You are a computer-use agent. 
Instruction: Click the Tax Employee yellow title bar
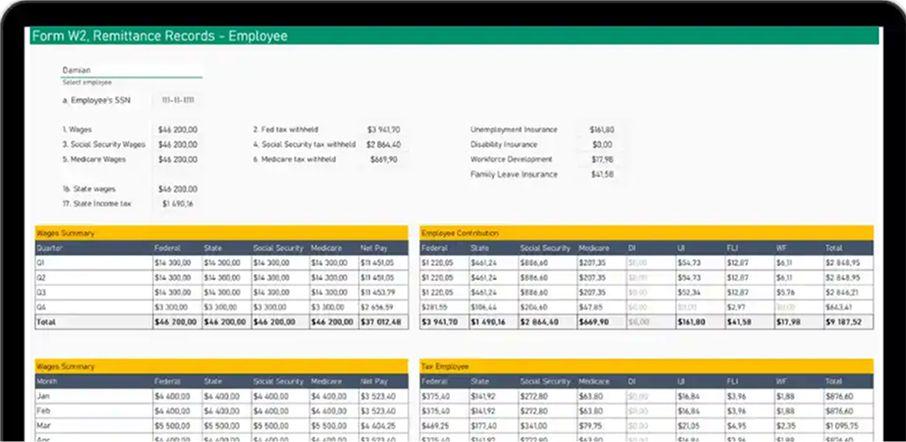coord(646,367)
